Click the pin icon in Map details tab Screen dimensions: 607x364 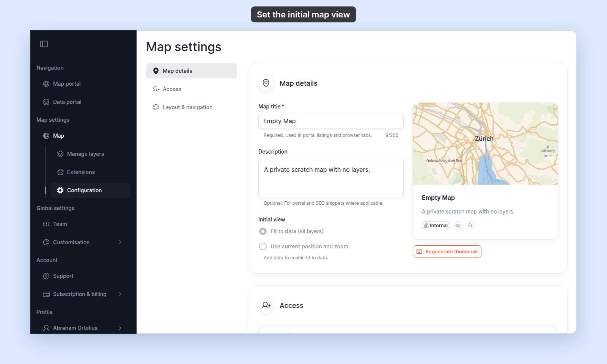point(156,71)
